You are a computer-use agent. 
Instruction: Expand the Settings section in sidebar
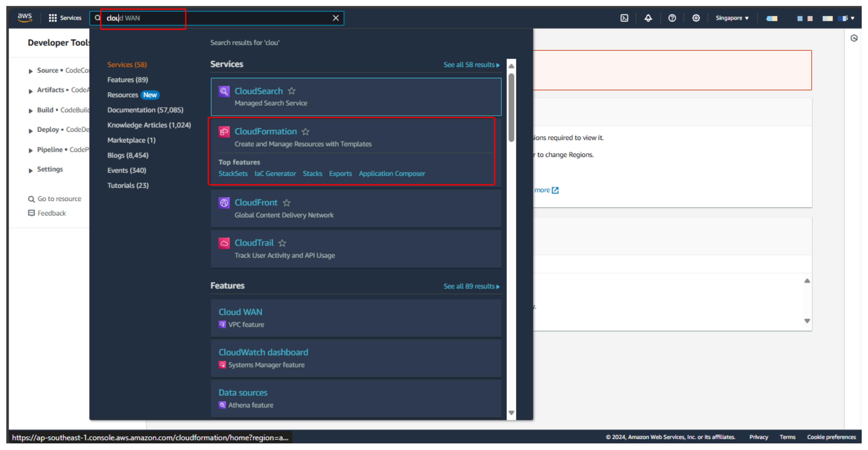tap(31, 170)
